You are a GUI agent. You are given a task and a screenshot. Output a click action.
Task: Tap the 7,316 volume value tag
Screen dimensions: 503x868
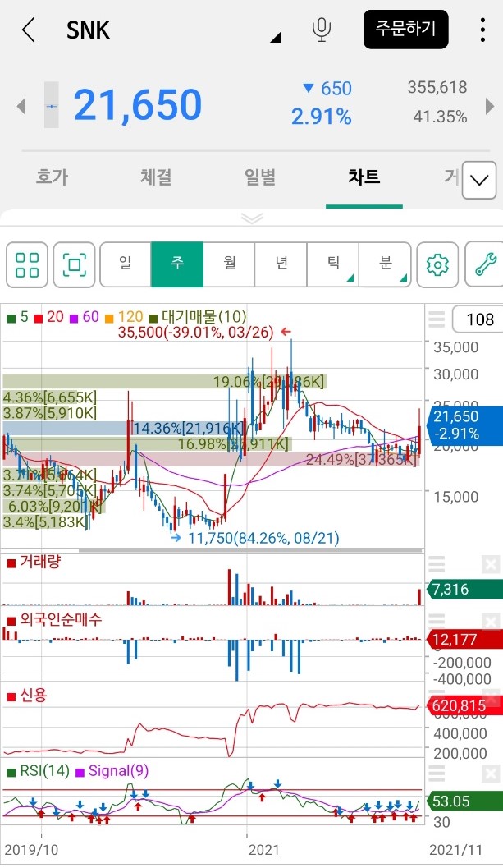coord(464,589)
